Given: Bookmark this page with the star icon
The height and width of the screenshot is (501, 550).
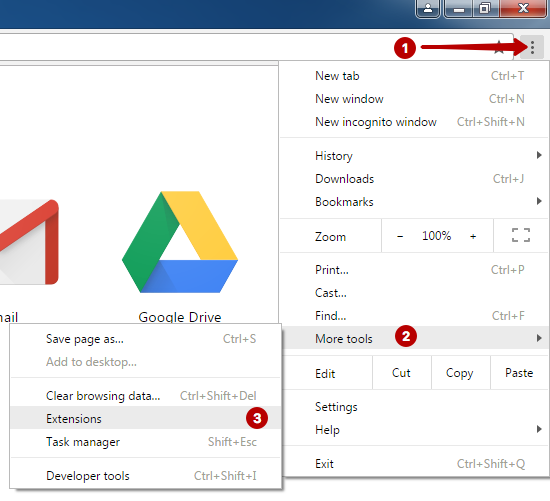Looking at the screenshot, I should (x=499, y=47).
